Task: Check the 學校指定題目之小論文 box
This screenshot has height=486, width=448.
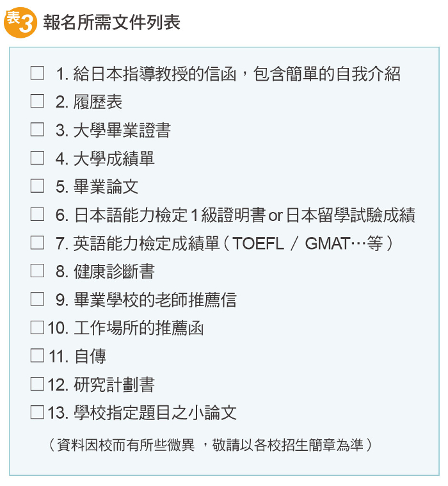Action: pos(37,412)
